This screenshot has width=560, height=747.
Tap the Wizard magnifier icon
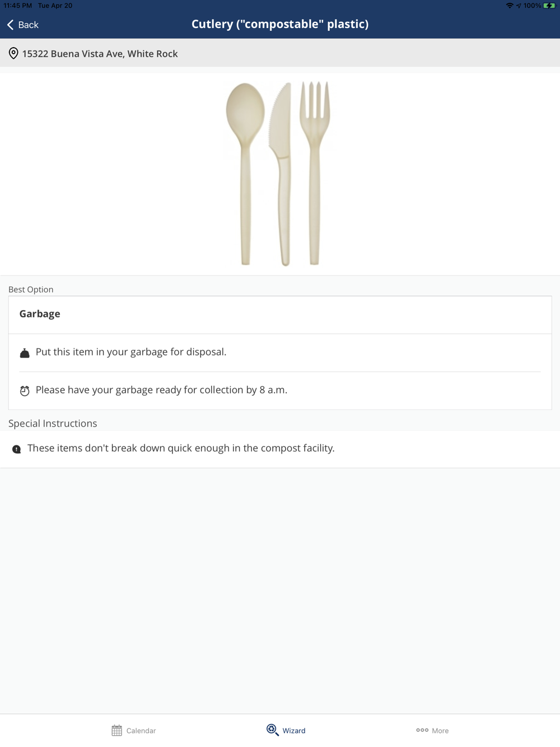pyautogui.click(x=272, y=730)
